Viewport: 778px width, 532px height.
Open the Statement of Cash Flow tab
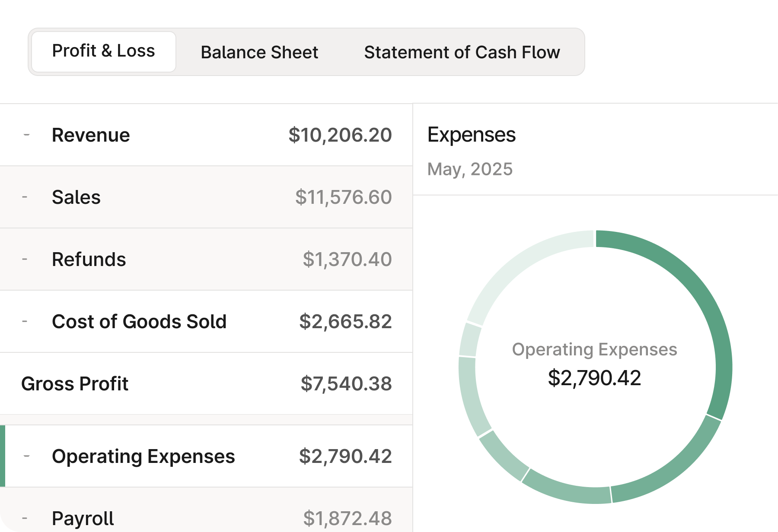coord(462,52)
